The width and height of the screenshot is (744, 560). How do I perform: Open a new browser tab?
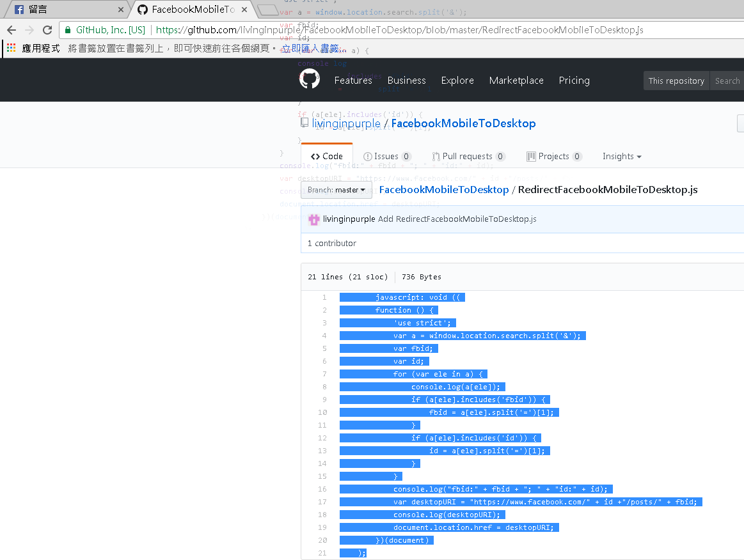point(267,10)
